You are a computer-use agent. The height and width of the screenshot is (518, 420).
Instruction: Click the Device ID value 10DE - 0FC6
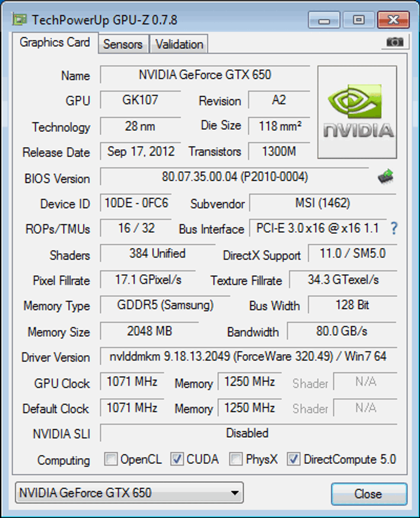(135, 202)
